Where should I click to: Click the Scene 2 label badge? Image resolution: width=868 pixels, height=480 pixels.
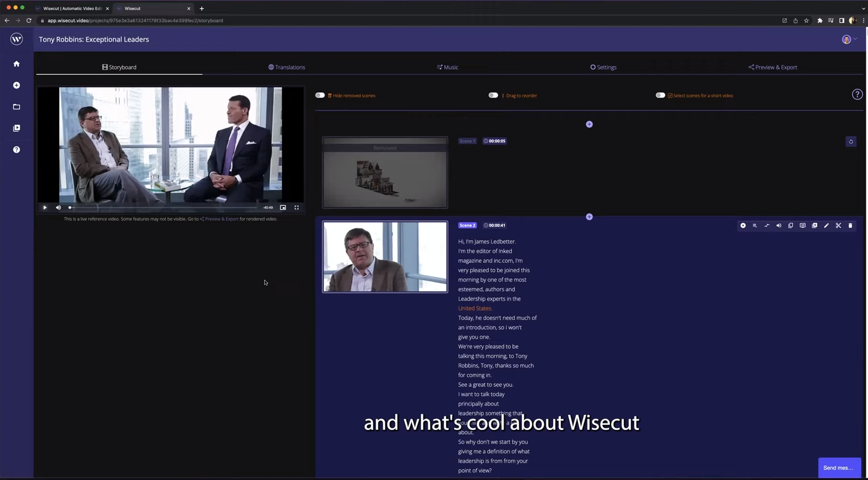coord(467,225)
